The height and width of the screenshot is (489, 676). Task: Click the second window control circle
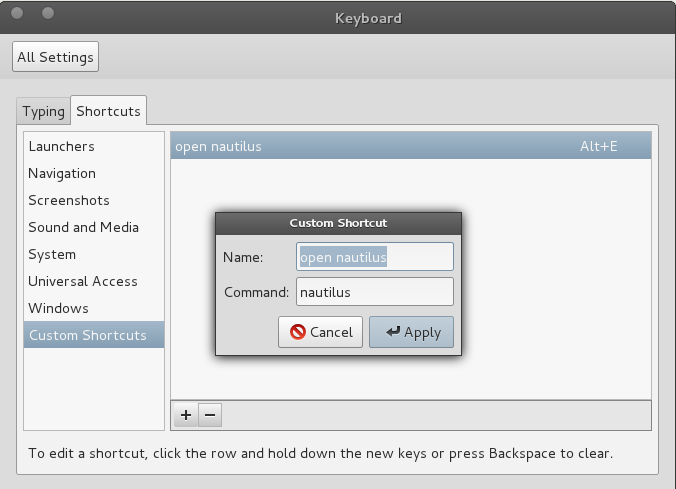click(x=48, y=13)
